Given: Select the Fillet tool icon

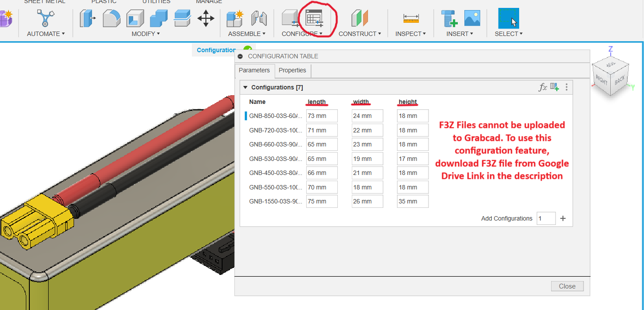Looking at the screenshot, I should (111, 18).
